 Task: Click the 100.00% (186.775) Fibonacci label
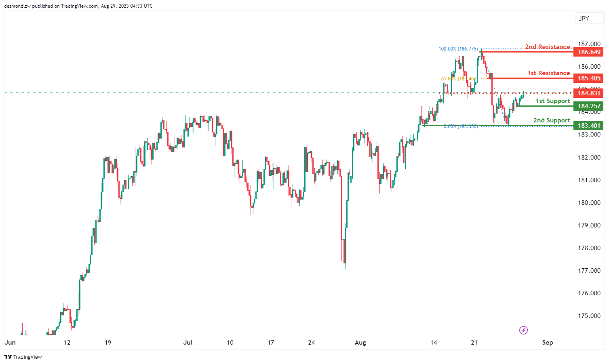[x=458, y=49]
